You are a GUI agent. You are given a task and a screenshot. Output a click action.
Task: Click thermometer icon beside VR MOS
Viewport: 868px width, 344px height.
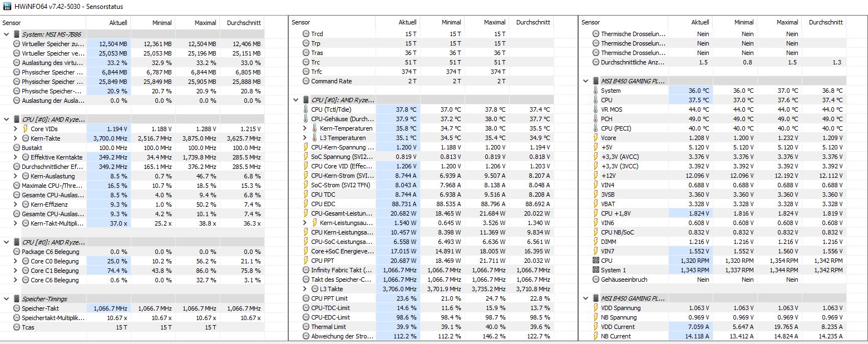[595, 109]
